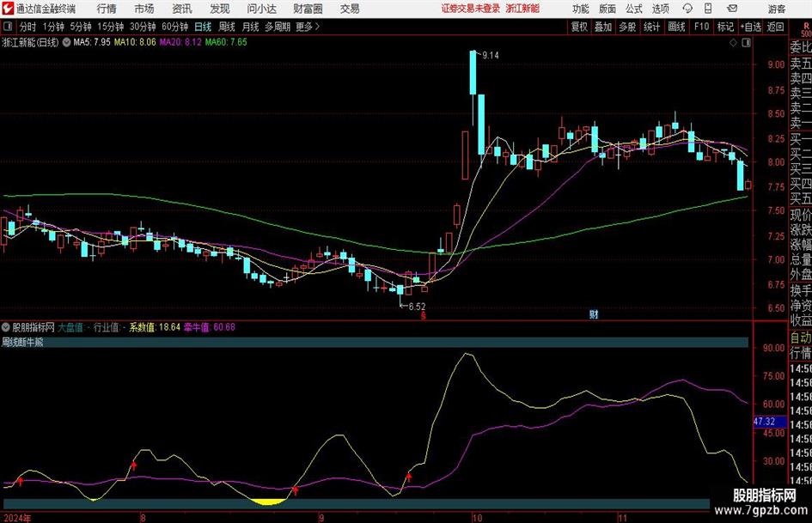Switch to the 月线 monthly tab
This screenshot has height=523, width=812.
[250, 27]
